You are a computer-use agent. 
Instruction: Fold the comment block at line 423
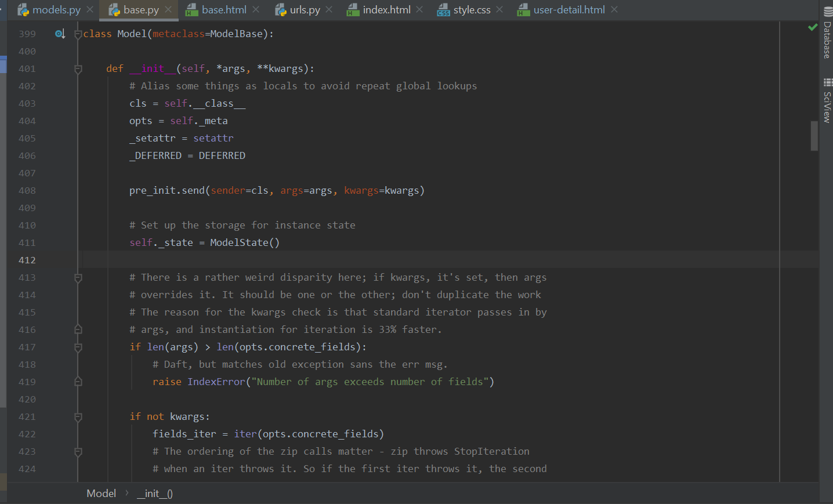click(x=78, y=452)
